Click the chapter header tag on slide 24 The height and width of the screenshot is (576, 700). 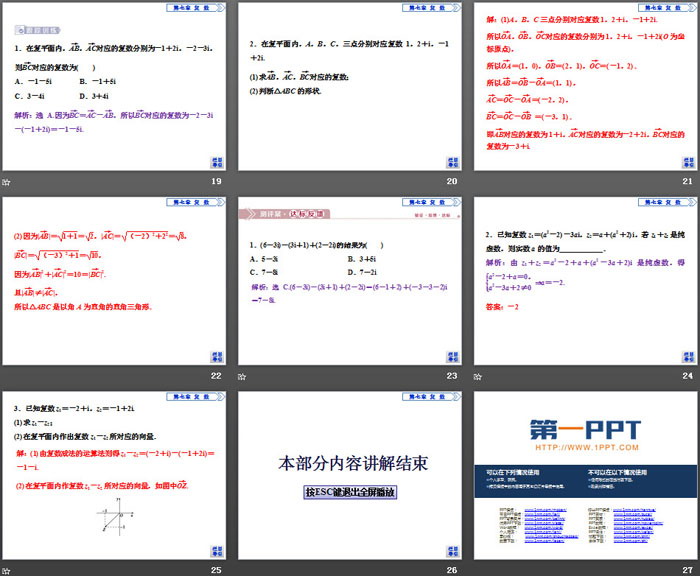667,202
